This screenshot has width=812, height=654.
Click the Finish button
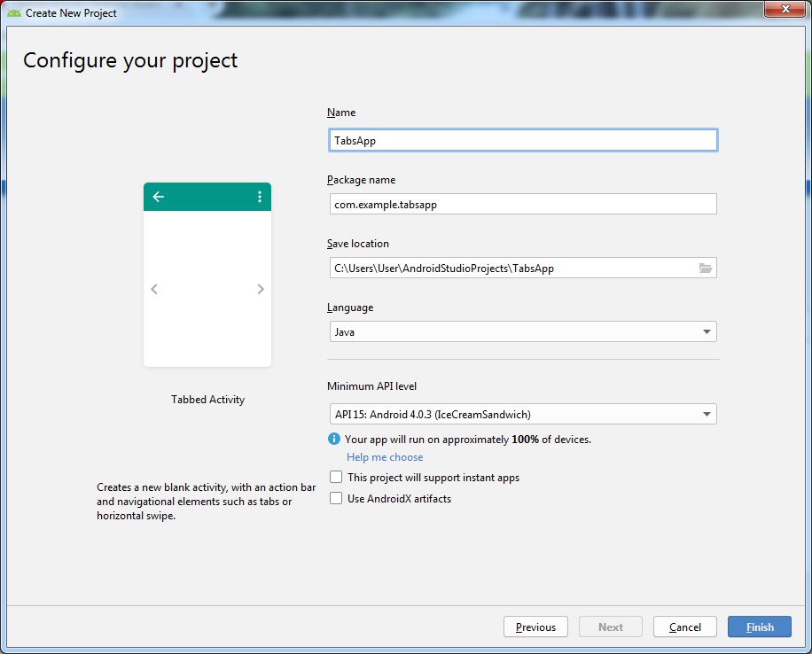(x=760, y=627)
